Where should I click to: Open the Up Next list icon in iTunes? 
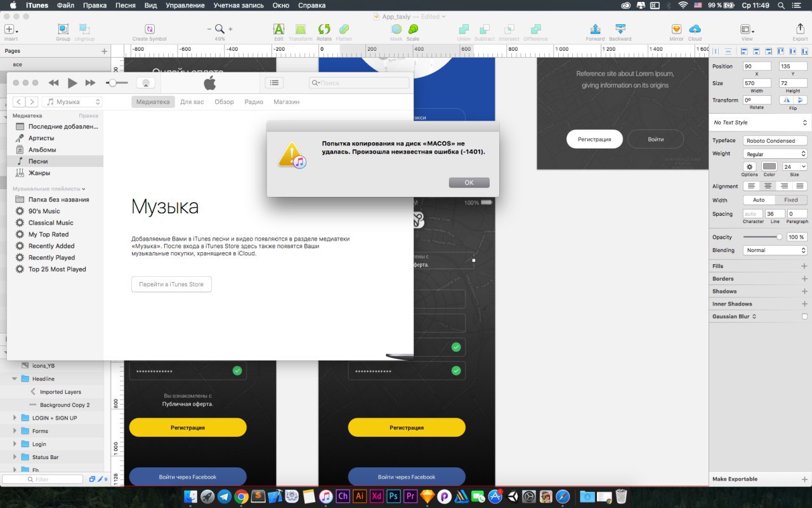[x=274, y=83]
